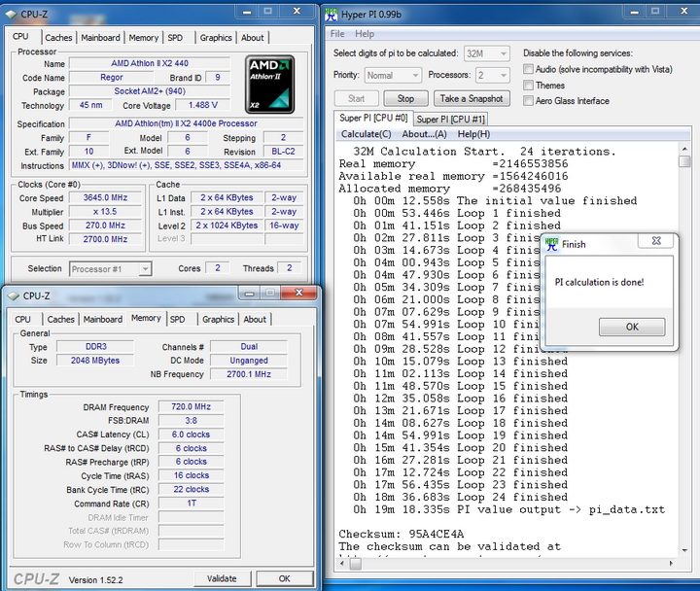Open Graphics tab in top CPU-Z

coord(216,38)
